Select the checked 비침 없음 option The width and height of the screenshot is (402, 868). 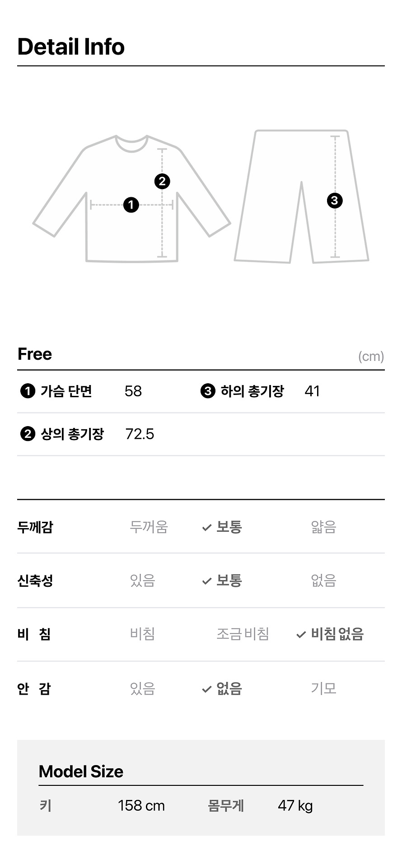pos(330,634)
